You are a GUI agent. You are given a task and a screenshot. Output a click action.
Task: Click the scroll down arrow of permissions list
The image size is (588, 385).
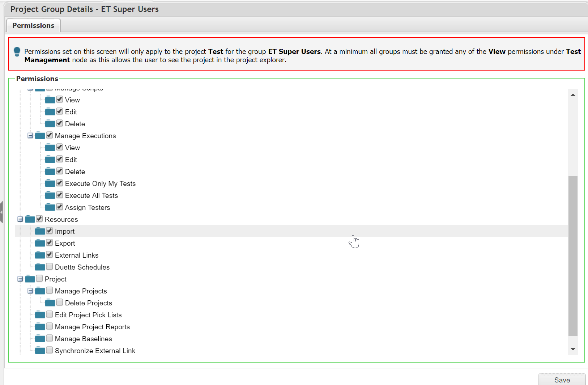point(573,349)
